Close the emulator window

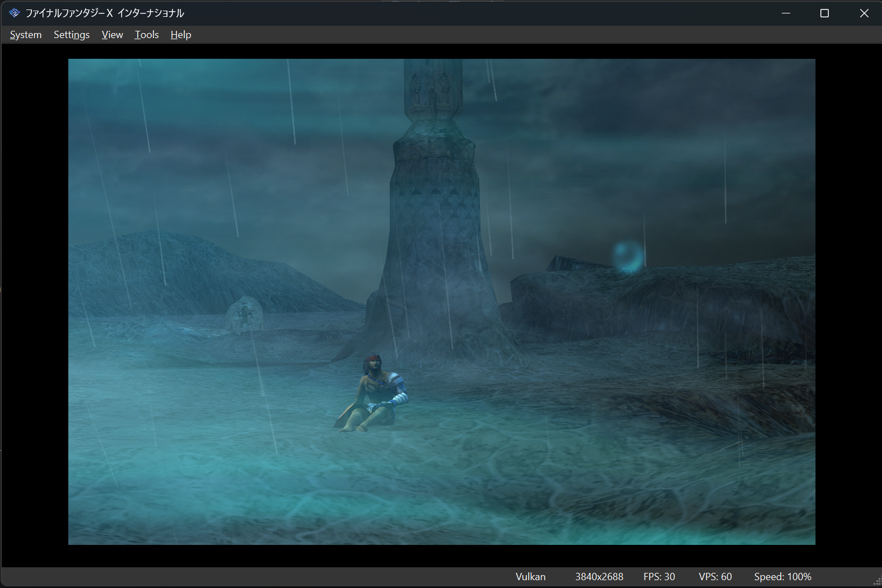coord(864,13)
